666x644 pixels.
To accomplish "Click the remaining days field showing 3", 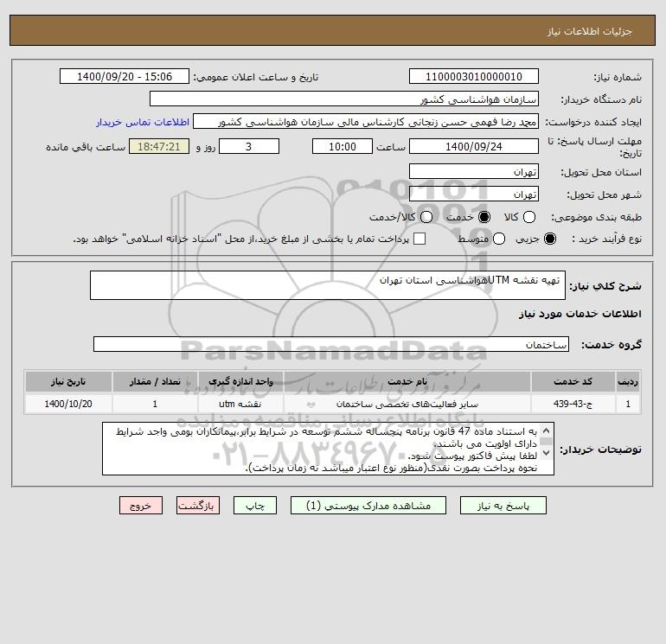I will 249,146.
